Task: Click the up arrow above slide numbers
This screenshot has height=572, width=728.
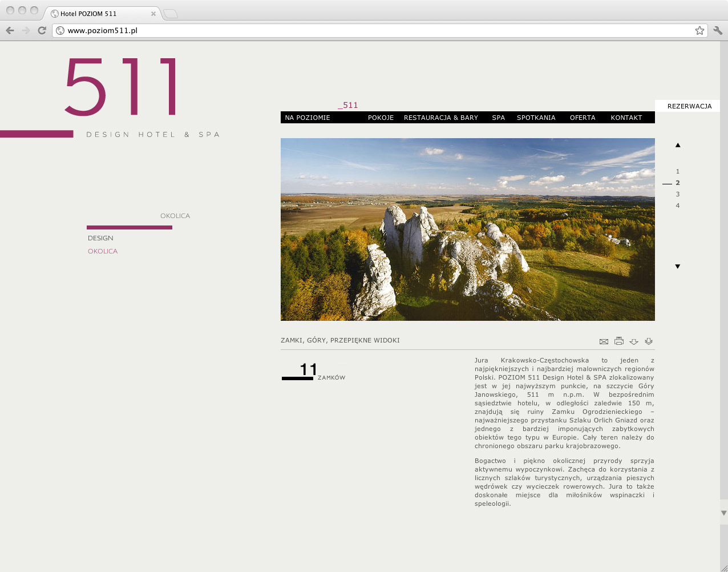Action: tap(678, 145)
